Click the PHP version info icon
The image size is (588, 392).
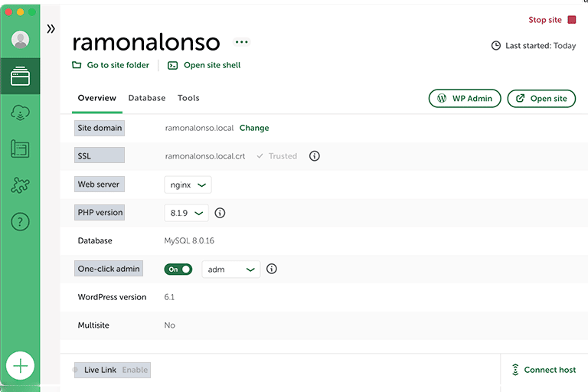tap(220, 213)
